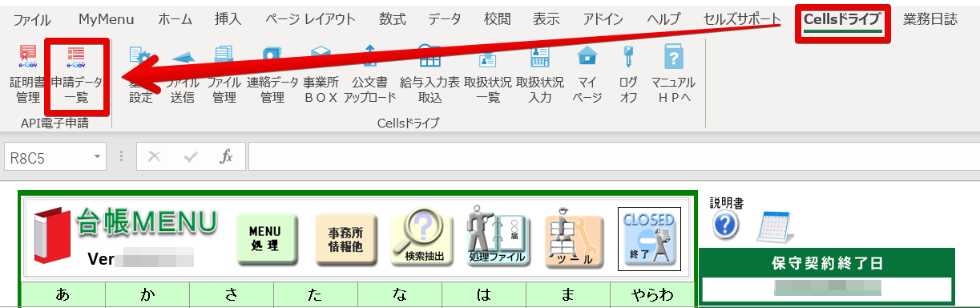Switch to the 表示 tab
Image resolution: width=980 pixels, height=308 pixels.
pos(546,19)
